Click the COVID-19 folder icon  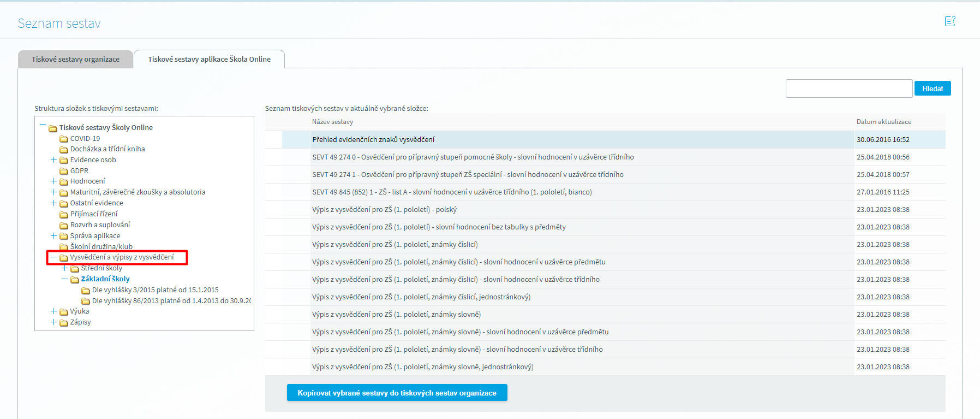point(64,139)
